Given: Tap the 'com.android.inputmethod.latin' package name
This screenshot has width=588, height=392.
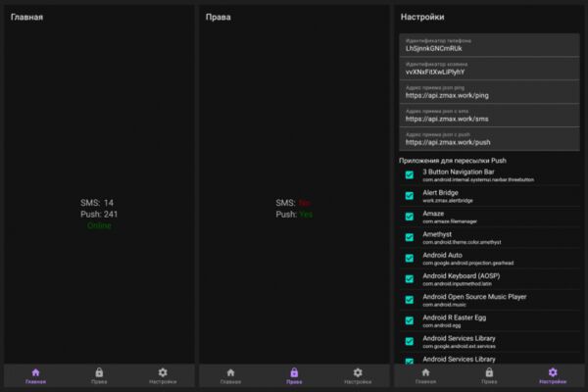Looking at the screenshot, I should pos(457,284).
